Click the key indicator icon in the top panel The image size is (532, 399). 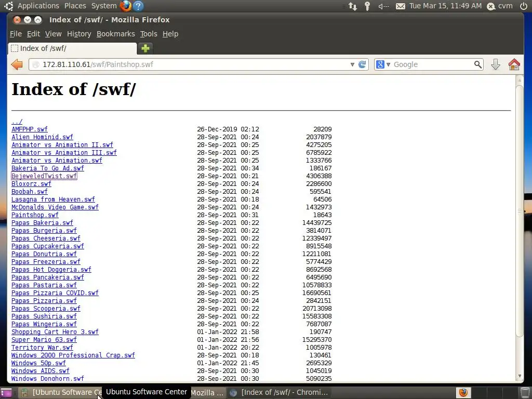coord(367,6)
